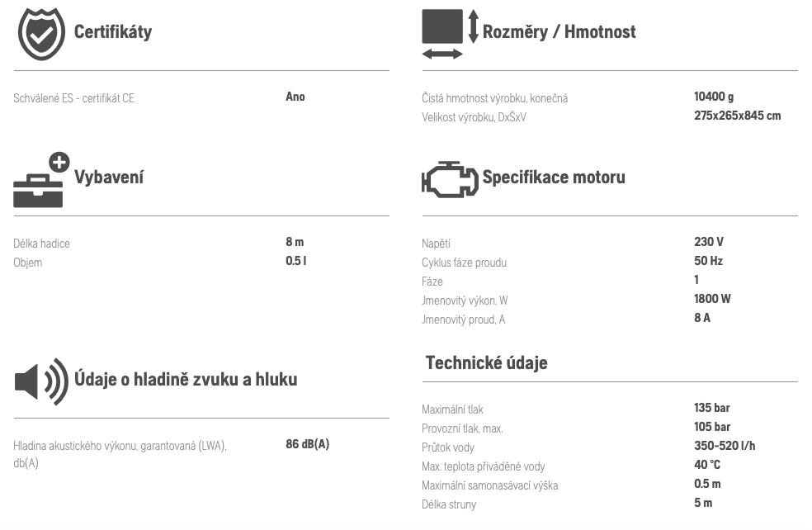812x530 pixels.
Task: Click the Certifikáty shield checkmark icon
Action: (x=41, y=34)
